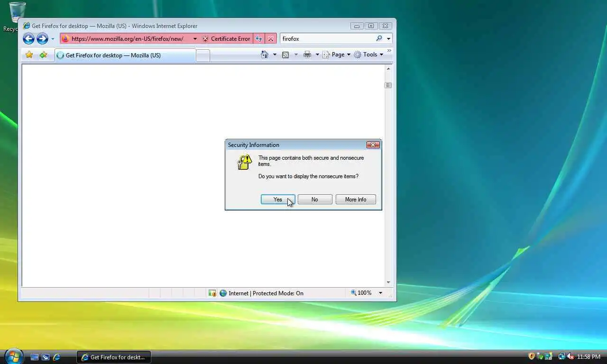Screen dimensions: 607x364
Task: Click the Certificate Error shield icon
Action: pos(205,39)
